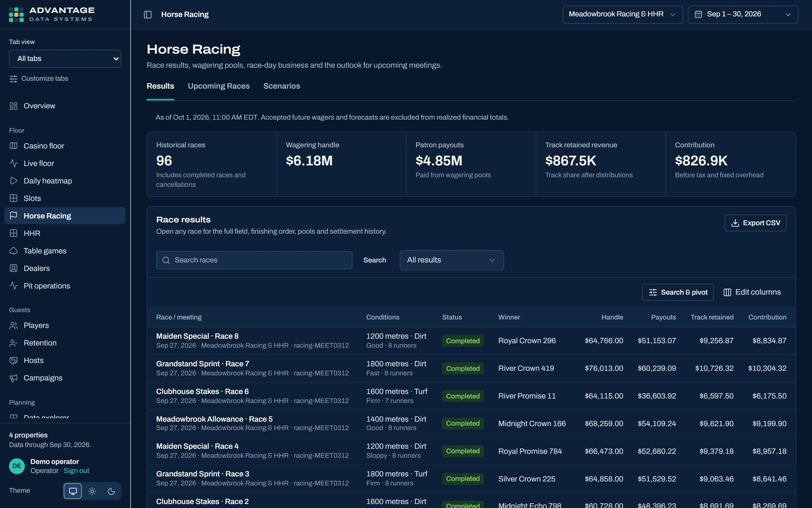Go to Casino floor in sidebar
This screenshot has width=812, height=508.
(65, 146)
